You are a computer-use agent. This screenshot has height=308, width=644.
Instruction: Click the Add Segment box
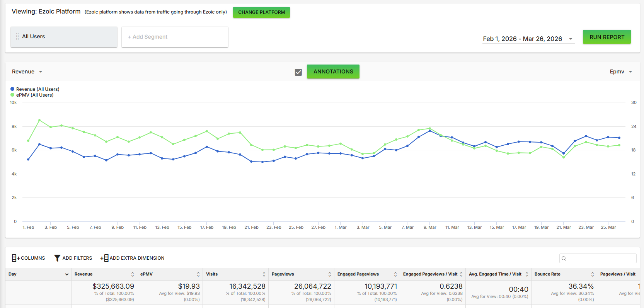coord(175,37)
